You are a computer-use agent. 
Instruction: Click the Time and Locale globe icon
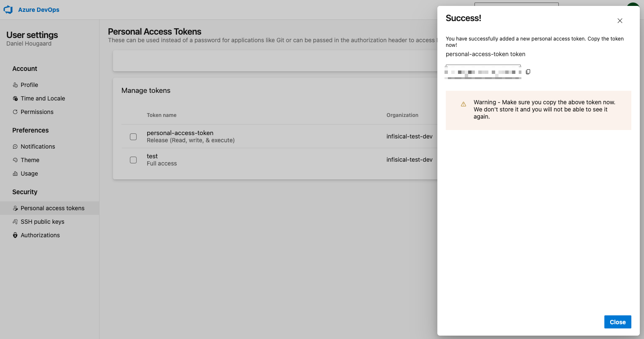pyautogui.click(x=15, y=98)
